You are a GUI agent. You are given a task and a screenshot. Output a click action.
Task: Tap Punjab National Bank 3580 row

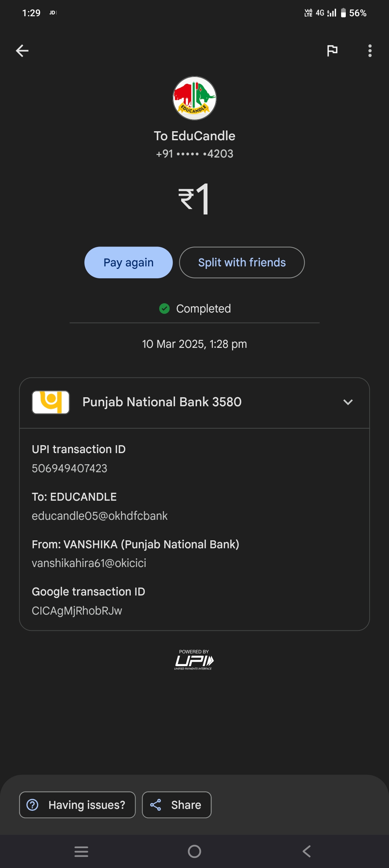[162, 402]
